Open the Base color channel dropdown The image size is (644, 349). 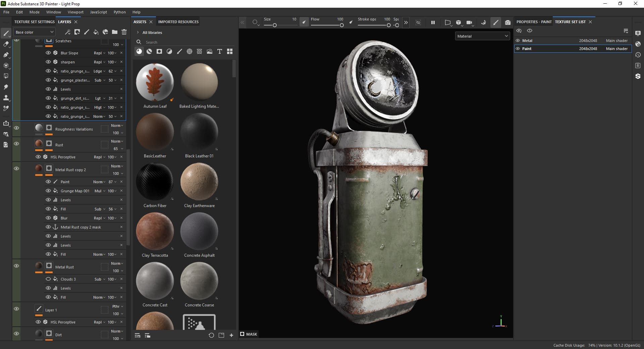[34, 32]
